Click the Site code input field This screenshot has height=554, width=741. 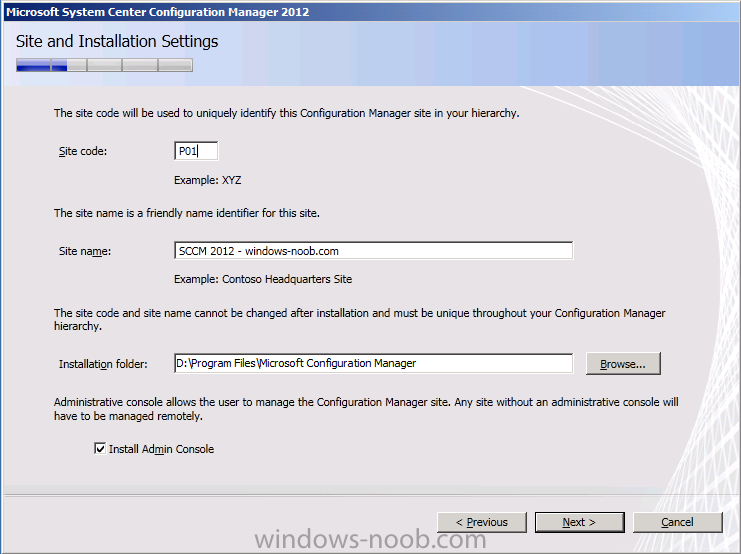[196, 151]
